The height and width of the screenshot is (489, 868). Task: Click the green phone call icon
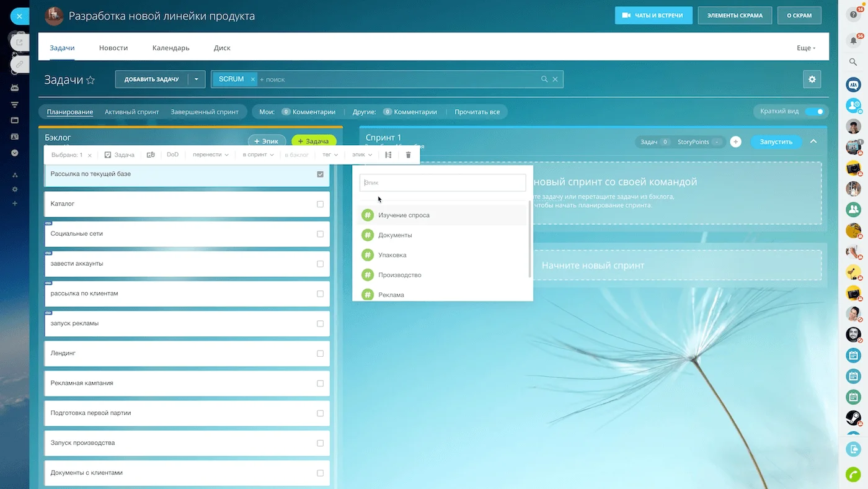tap(853, 474)
